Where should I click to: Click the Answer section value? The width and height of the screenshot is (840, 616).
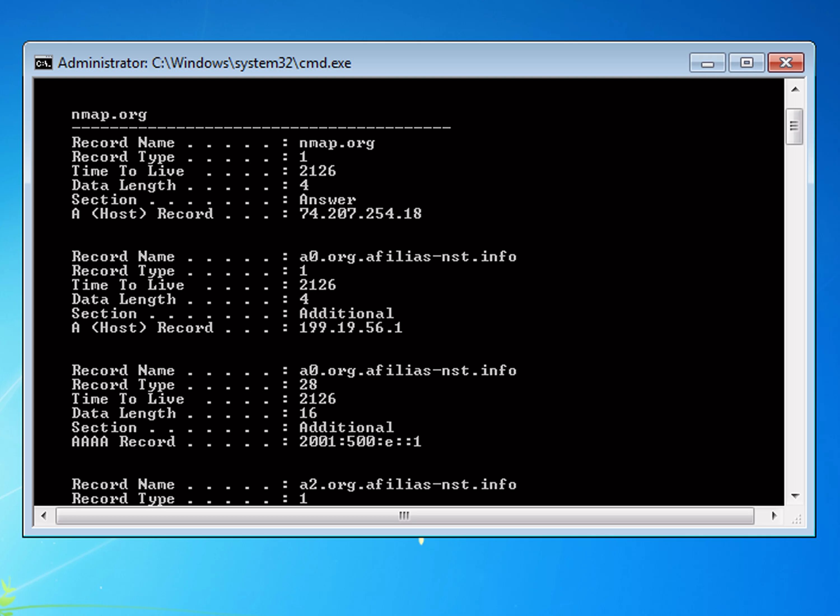[x=327, y=200]
